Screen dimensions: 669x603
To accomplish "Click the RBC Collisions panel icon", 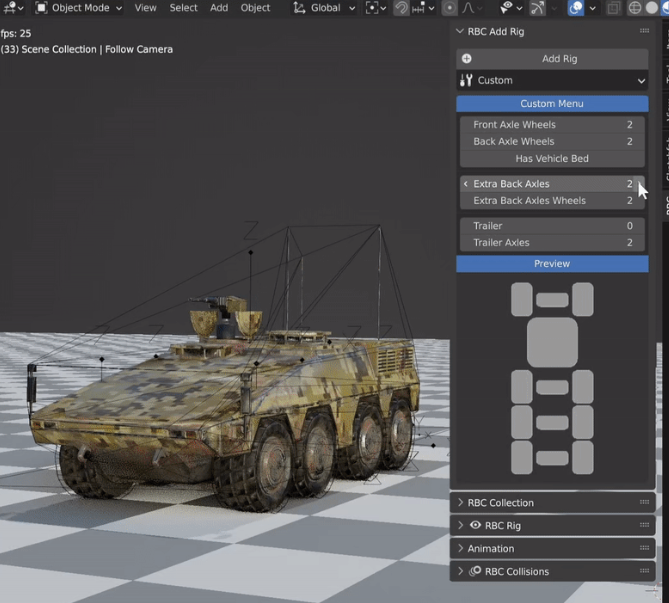I will pyautogui.click(x=475, y=571).
